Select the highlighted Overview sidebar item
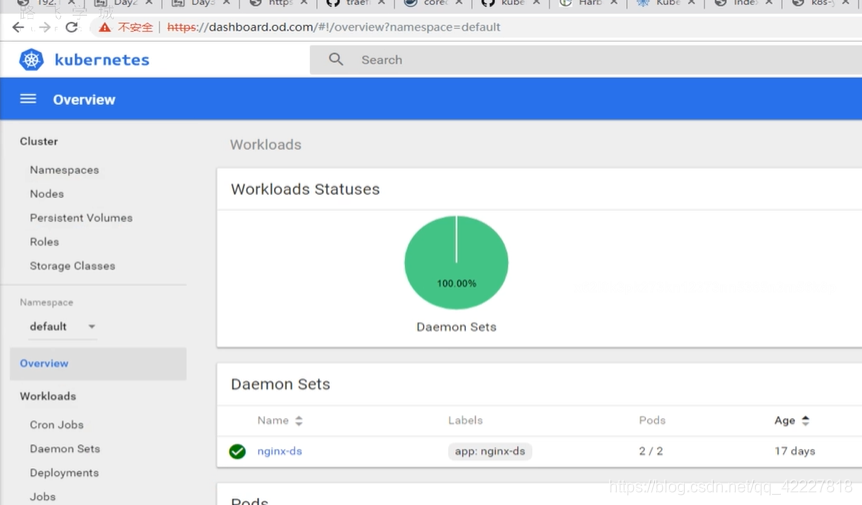The width and height of the screenshot is (862, 505). (x=98, y=363)
